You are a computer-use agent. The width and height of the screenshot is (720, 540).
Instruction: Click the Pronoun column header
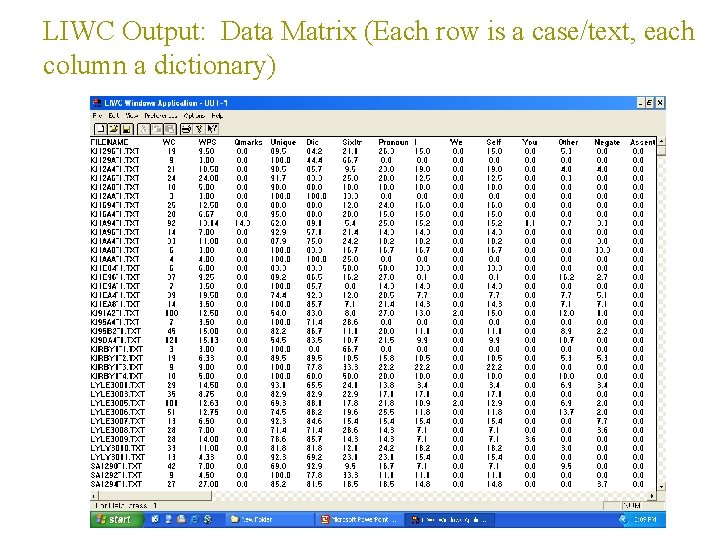(393, 142)
